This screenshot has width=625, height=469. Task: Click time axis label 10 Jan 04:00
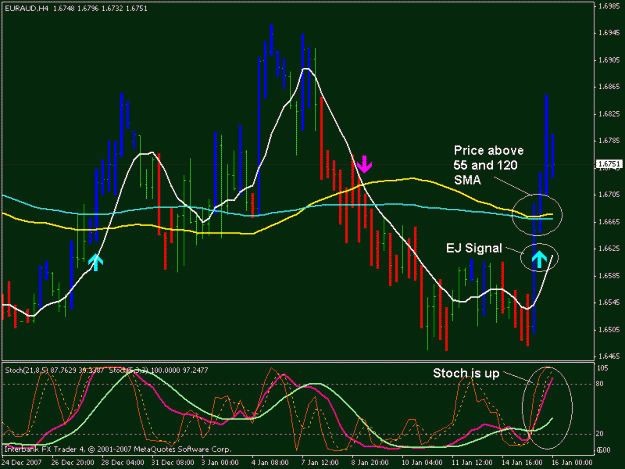pos(421,463)
